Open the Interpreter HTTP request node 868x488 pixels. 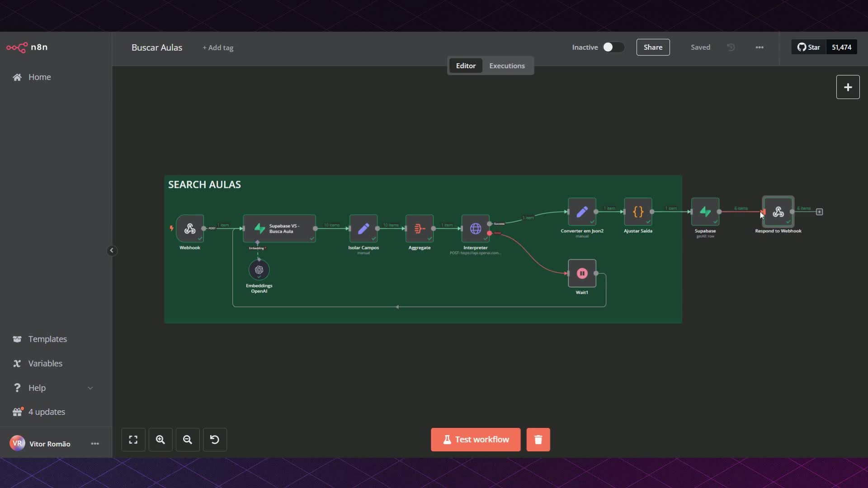point(475,229)
